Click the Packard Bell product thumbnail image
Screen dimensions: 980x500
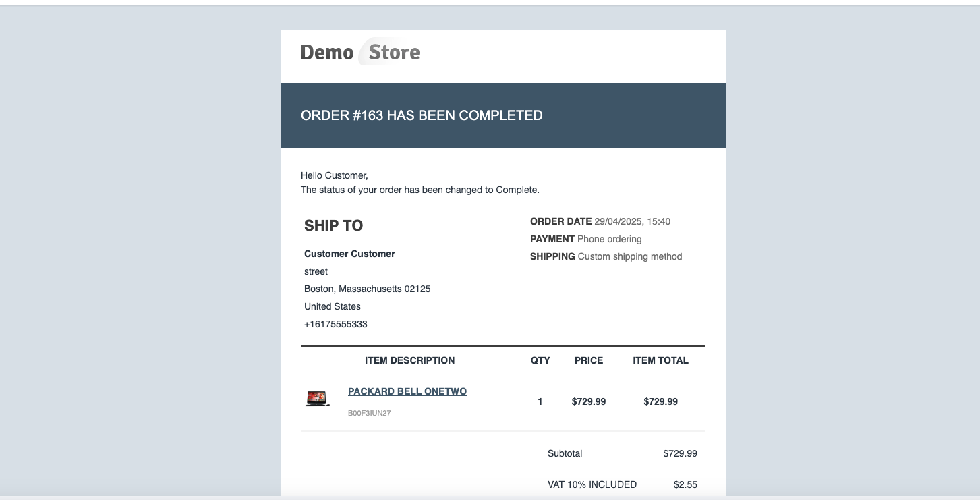click(x=317, y=399)
